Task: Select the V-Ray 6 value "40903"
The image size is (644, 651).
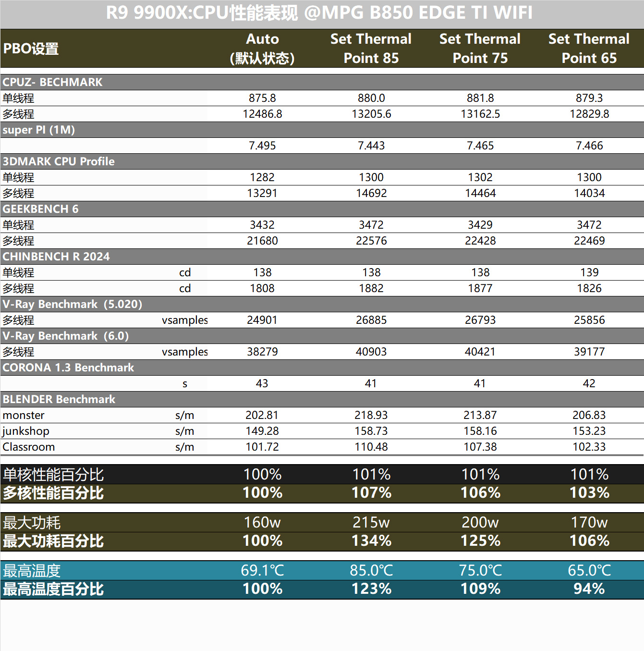Action: point(371,352)
